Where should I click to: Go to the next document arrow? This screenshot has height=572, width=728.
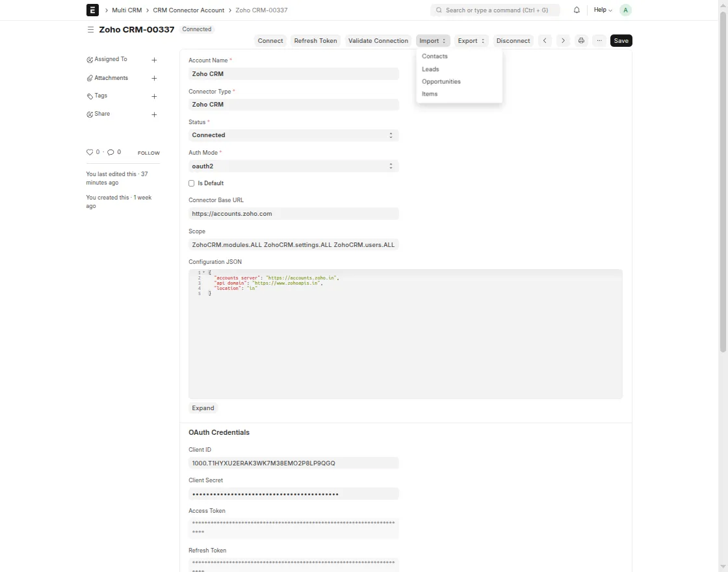point(563,40)
